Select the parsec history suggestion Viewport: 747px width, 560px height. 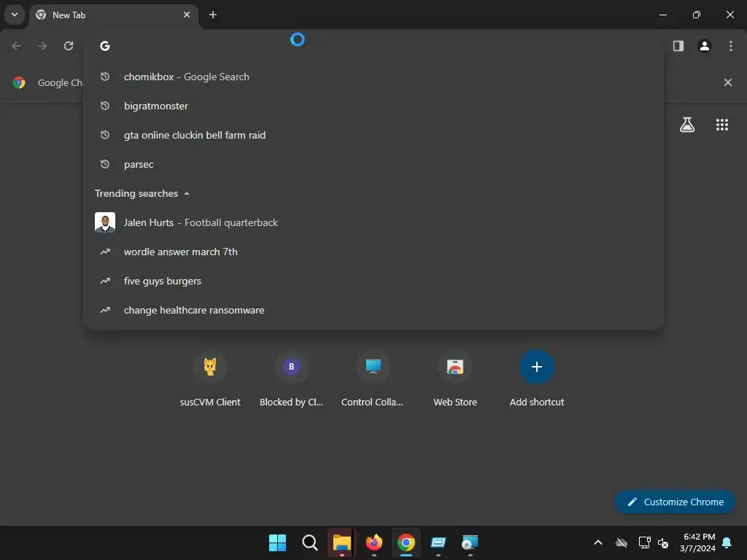(x=373, y=164)
